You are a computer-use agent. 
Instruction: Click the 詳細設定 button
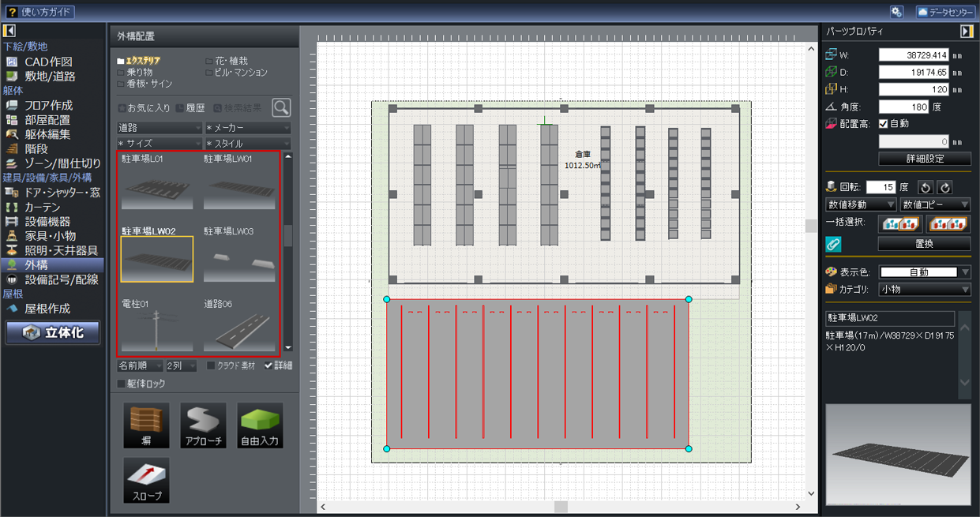[924, 159]
